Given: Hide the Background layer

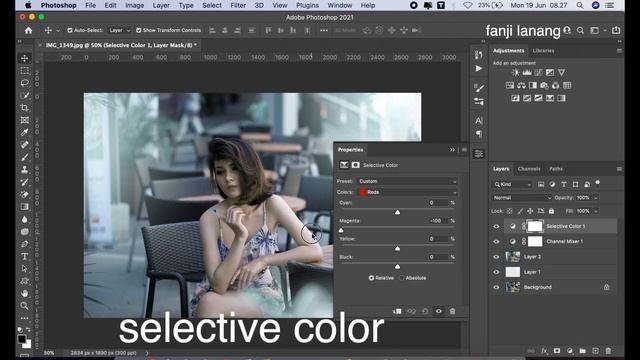Looking at the screenshot, I should tap(496, 287).
